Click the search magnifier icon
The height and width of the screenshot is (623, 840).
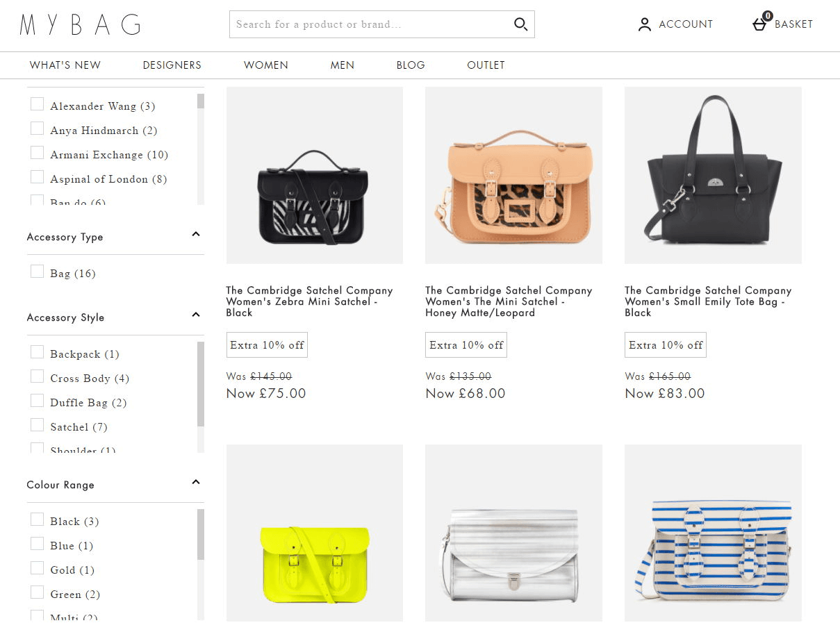[x=520, y=24]
